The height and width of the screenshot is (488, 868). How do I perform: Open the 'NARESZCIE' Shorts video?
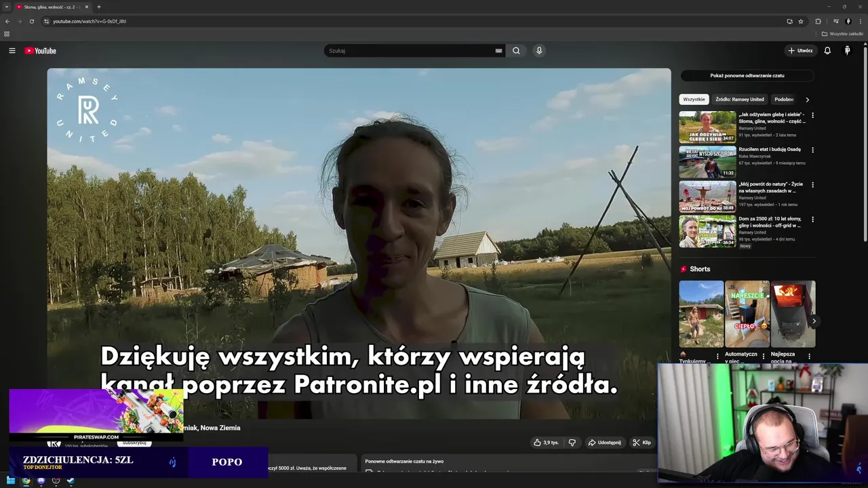click(x=747, y=314)
